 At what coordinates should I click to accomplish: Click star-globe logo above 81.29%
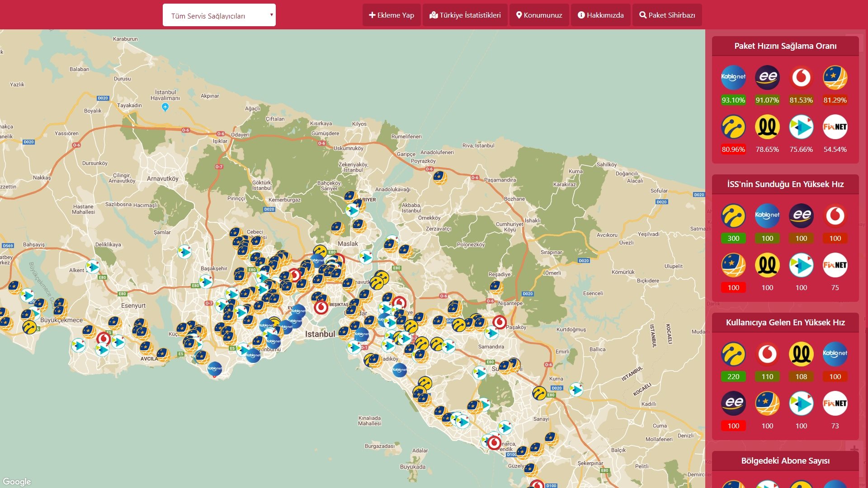[835, 77]
